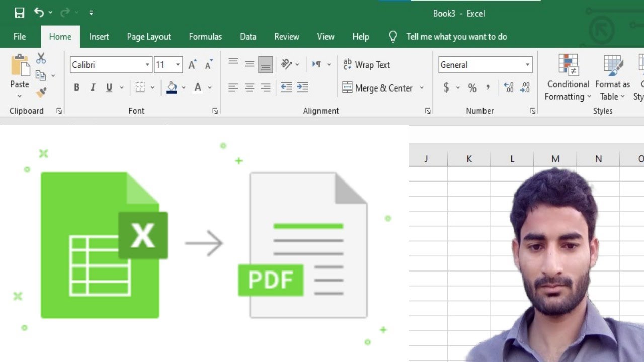Image resolution: width=644 pixels, height=362 pixels.
Task: Open the Data tab
Action: (x=248, y=36)
